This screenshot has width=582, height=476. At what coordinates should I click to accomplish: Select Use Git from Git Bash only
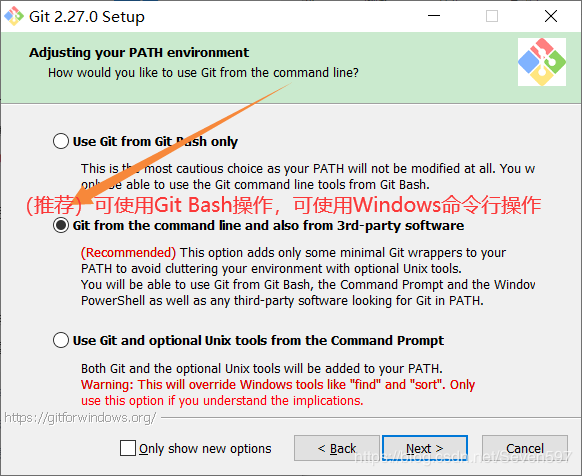[61, 141]
